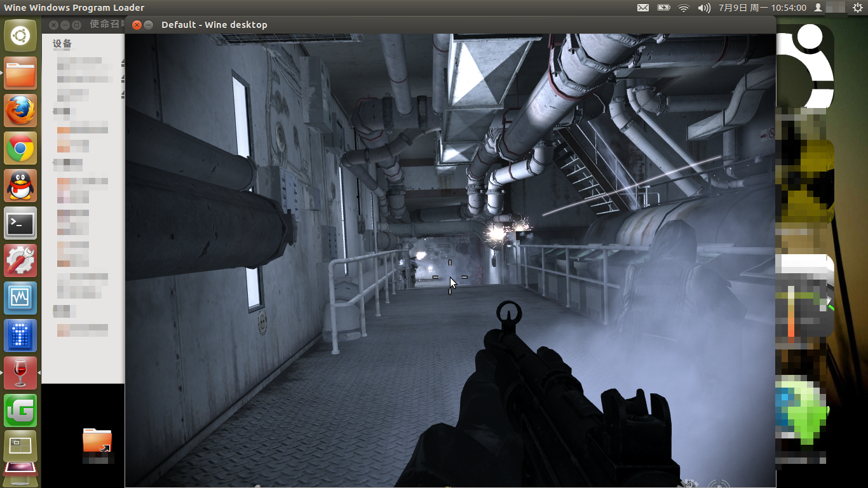Open the Workspace Switcher icon
Screen dimensions: 868x488
pyautogui.click(x=20, y=447)
